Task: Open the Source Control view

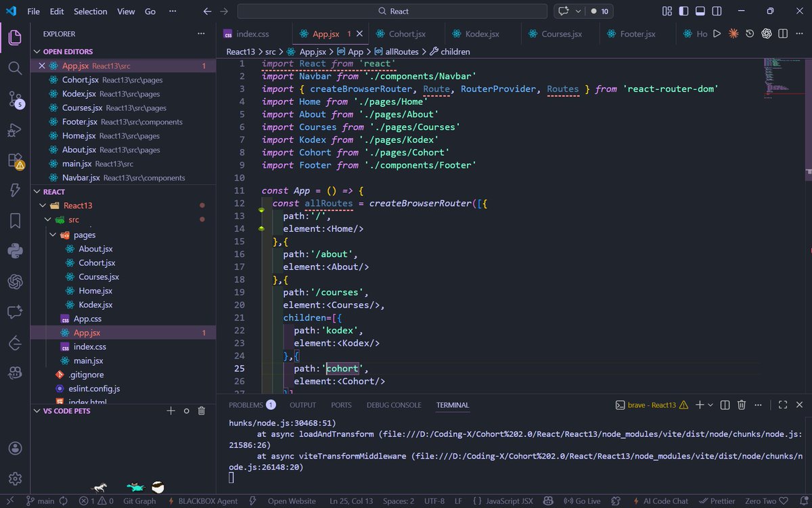Action: coord(15,99)
